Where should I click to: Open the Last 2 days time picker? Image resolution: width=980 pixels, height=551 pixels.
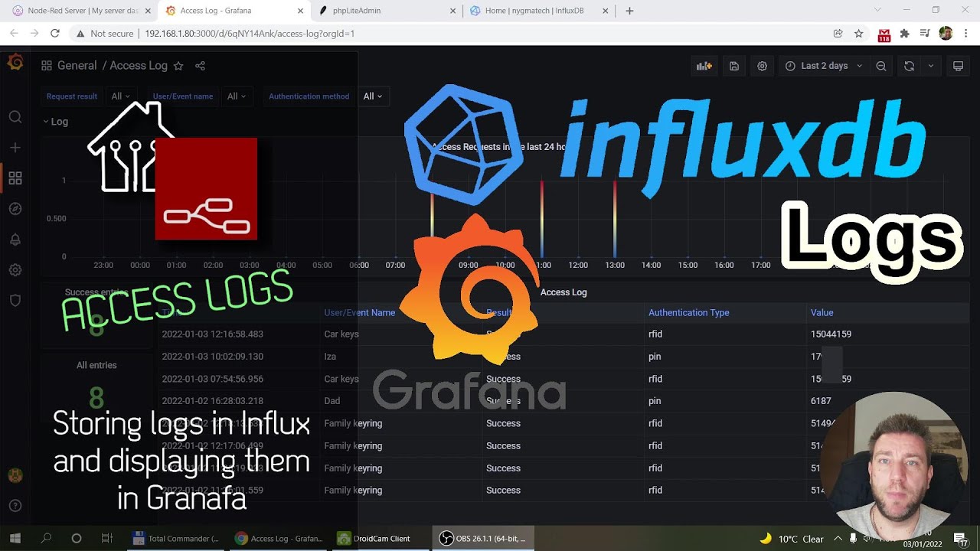(824, 66)
